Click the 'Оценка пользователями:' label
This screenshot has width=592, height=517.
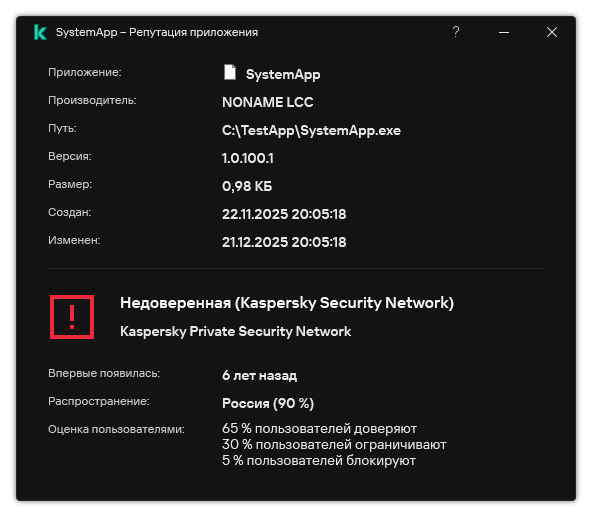116,429
